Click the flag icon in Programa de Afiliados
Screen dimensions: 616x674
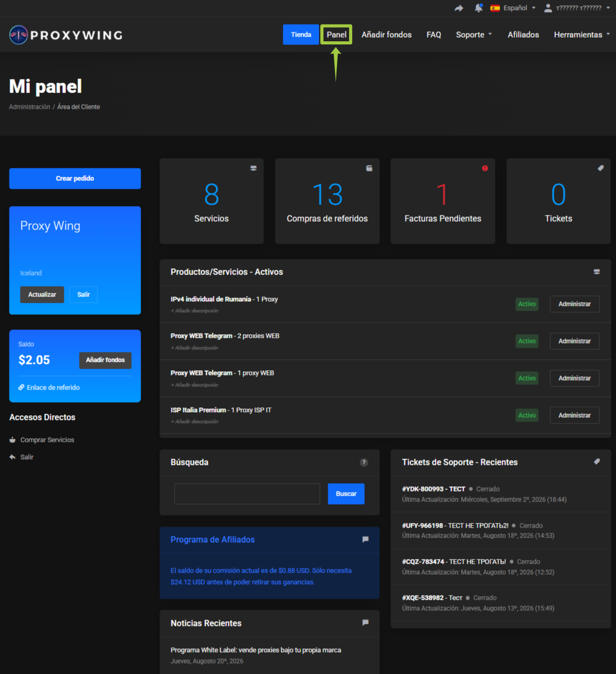(366, 539)
